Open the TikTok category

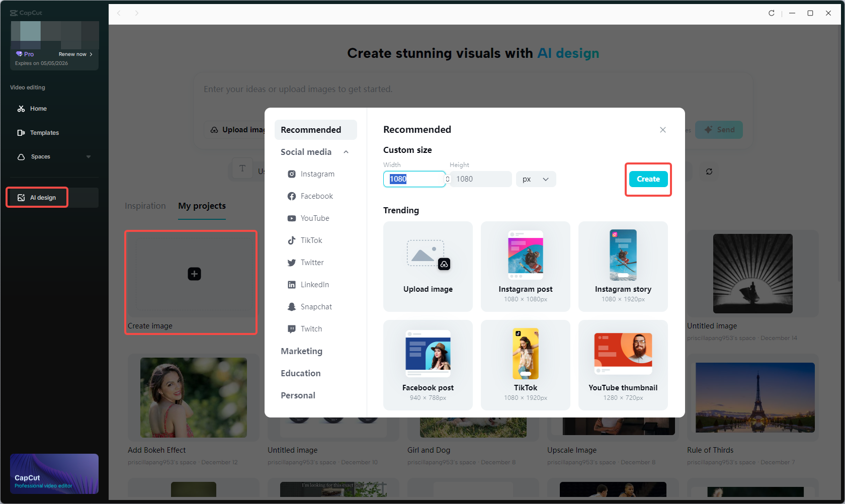click(292, 240)
